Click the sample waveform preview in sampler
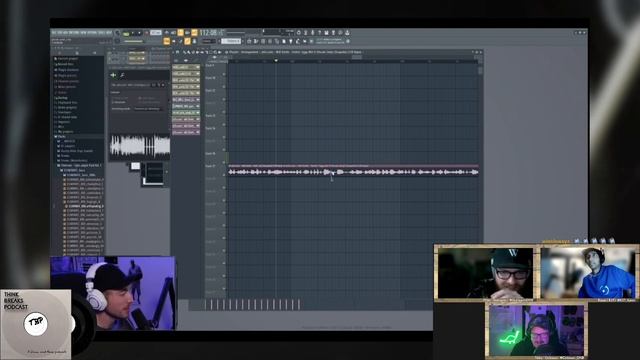This screenshot has width=640, height=360. 140,146
